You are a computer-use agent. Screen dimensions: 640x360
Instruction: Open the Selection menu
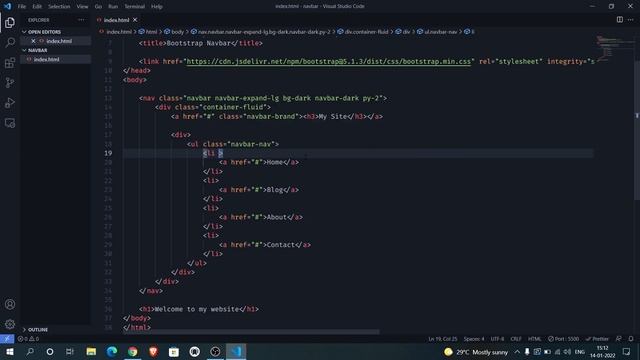tap(59, 7)
